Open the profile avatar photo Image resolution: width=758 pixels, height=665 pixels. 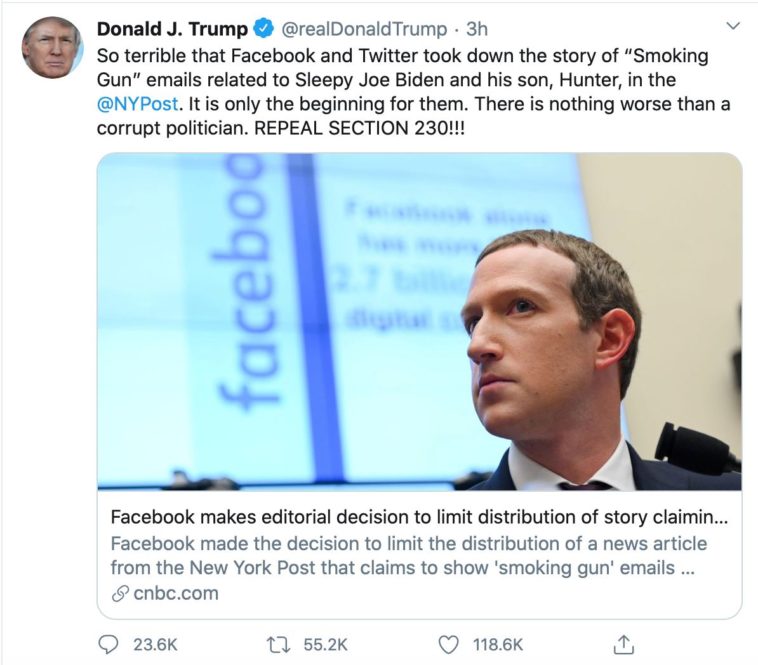(52, 47)
